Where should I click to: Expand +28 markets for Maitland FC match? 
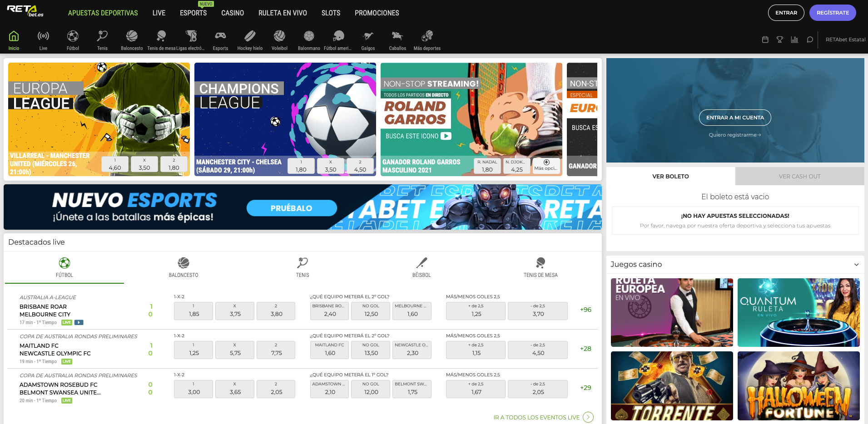pyautogui.click(x=585, y=349)
